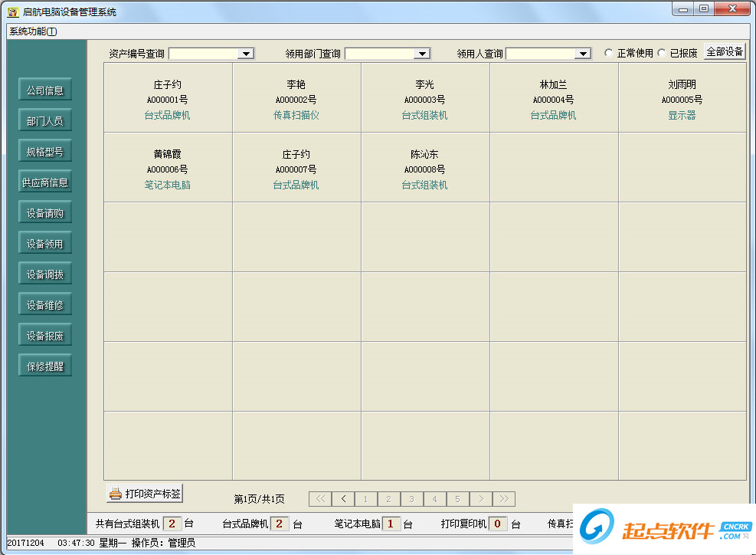Open 供应商信息 section
This screenshot has width=756, height=555.
45,182
